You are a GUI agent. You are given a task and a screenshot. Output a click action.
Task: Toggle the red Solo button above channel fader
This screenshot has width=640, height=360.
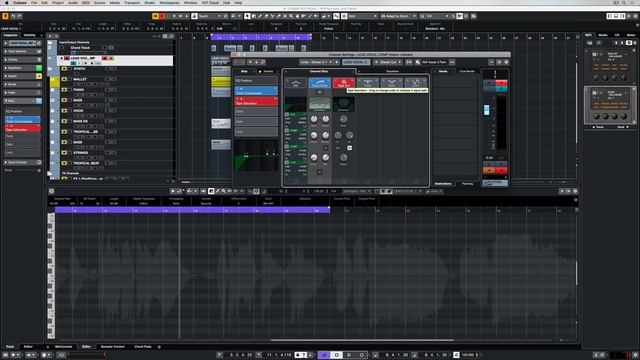pos(501,83)
